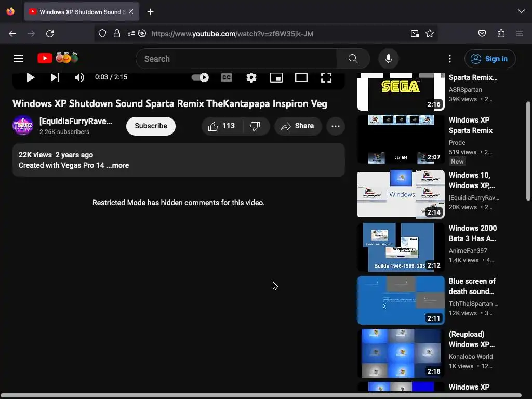Subscribe to the channel
The height and width of the screenshot is (399, 532).
[151, 126]
